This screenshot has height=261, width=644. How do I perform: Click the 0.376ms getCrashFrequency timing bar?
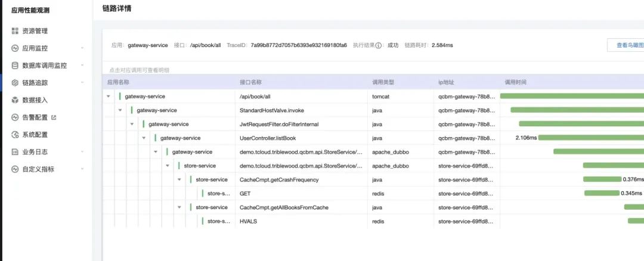click(x=602, y=179)
